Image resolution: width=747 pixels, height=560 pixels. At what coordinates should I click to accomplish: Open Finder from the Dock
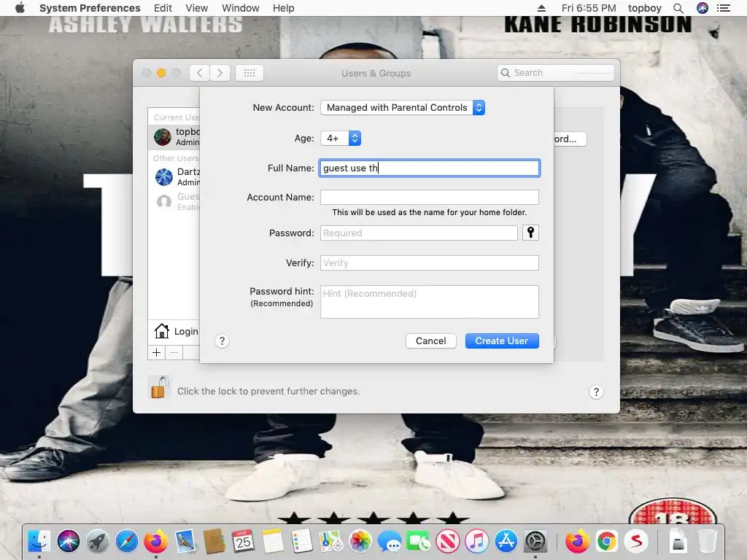39,542
